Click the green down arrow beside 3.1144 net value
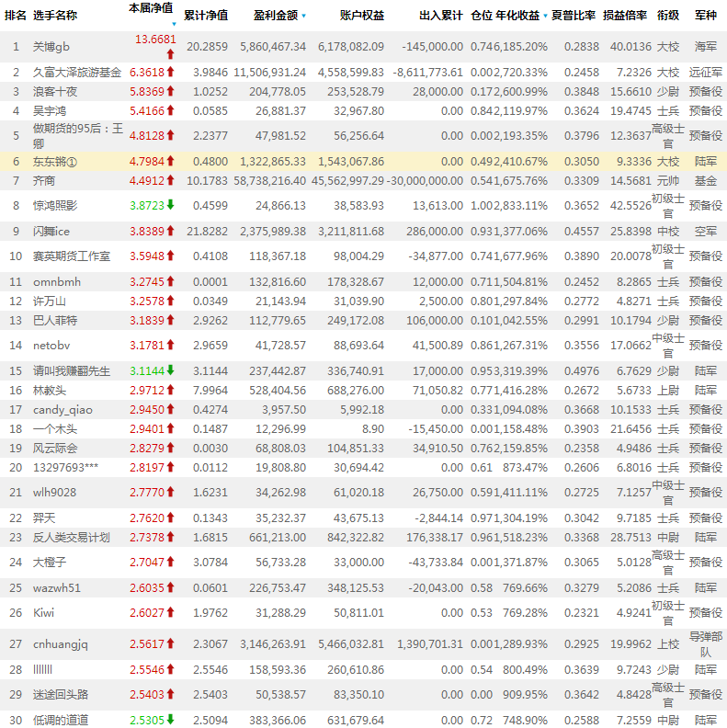This screenshot has height=728, width=727. tap(170, 370)
